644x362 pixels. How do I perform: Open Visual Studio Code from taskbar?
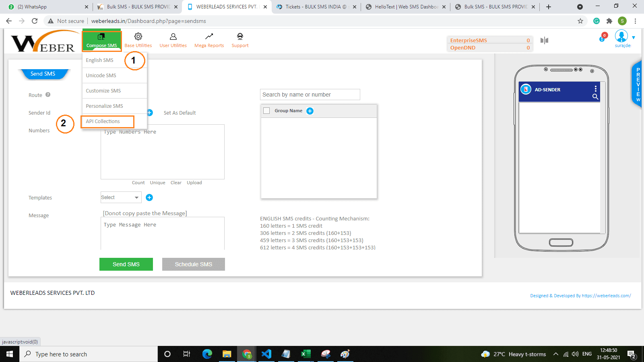pyautogui.click(x=266, y=354)
